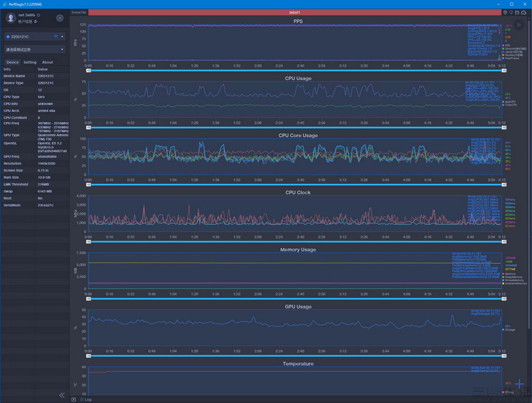
Task: Open the 2203121C device dropdown
Action: (x=35, y=36)
